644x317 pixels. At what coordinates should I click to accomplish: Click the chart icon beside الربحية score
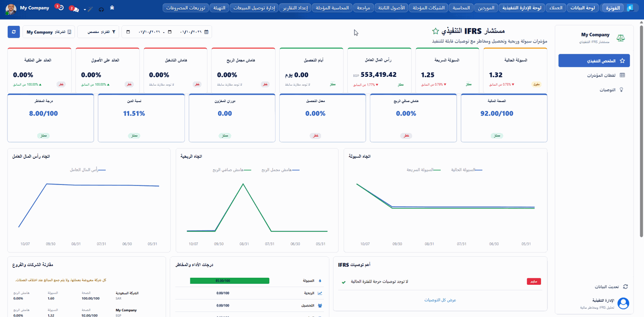point(320,293)
